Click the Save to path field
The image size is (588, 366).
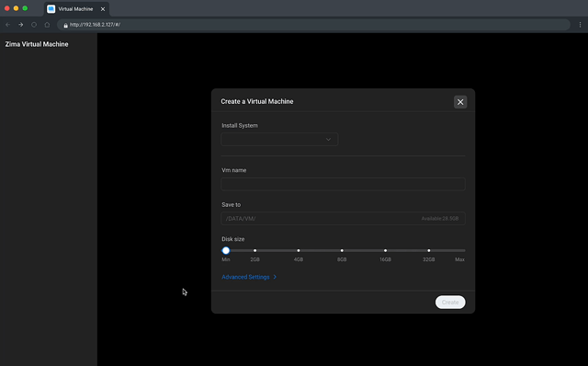pos(343,219)
